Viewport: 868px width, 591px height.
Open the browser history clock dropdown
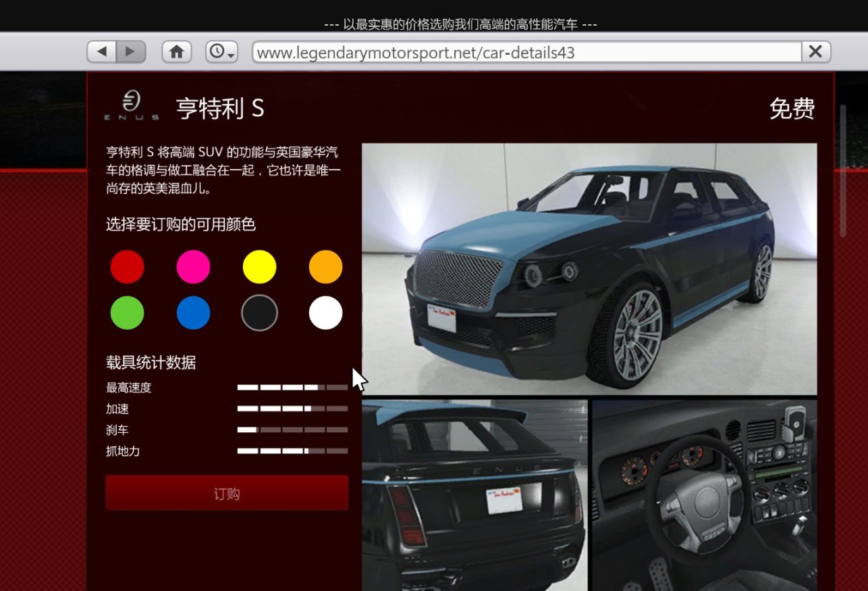click(221, 52)
